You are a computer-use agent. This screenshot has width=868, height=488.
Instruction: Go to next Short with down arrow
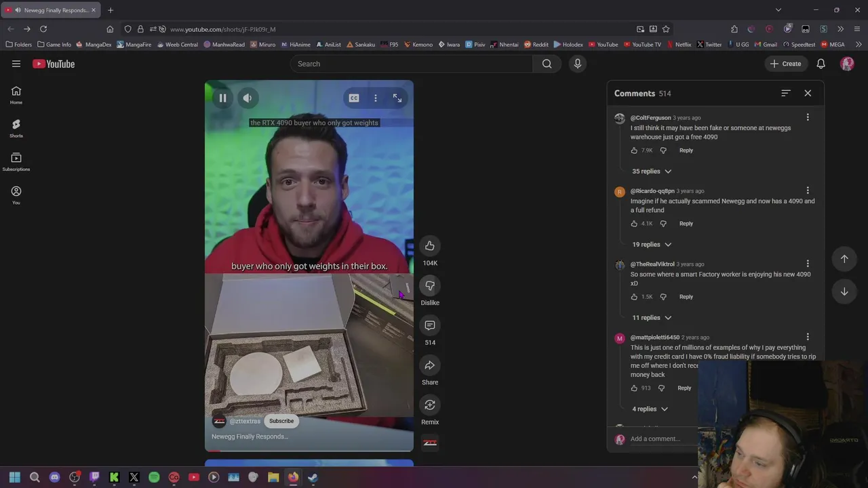[x=844, y=291]
